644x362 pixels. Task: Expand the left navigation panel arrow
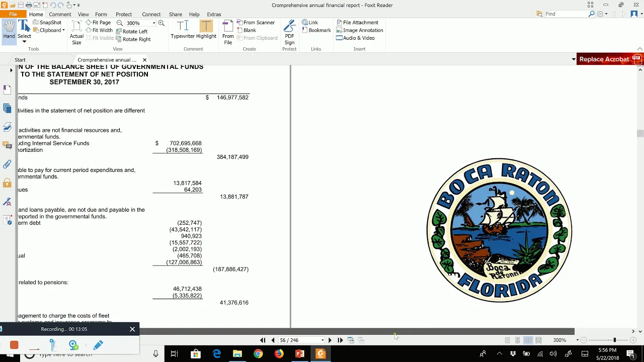(11, 70)
